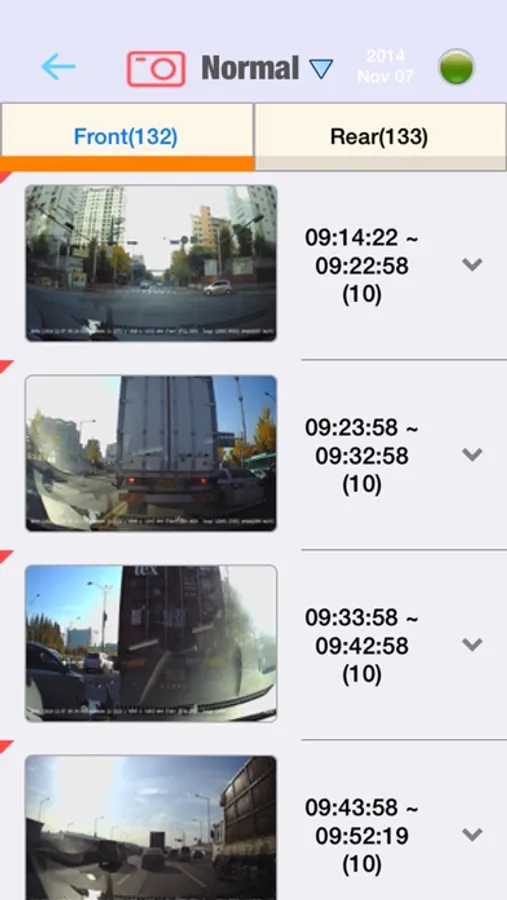
Task: Expand the 09:43:58 recording group chevron
Action: [x=472, y=835]
